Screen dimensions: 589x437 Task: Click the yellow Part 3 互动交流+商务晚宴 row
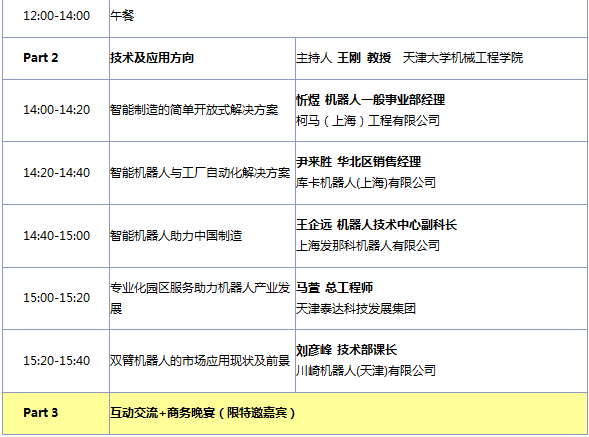click(x=295, y=413)
